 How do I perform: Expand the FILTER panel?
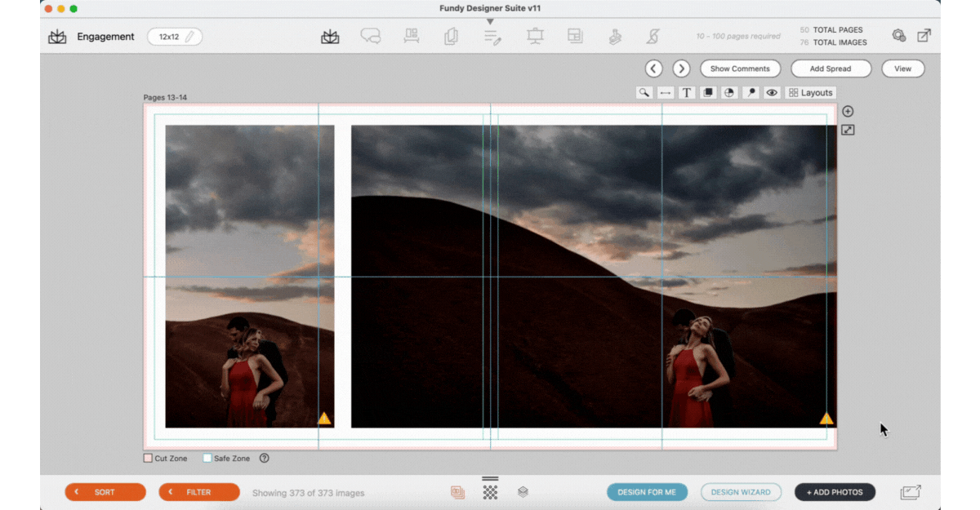199,492
